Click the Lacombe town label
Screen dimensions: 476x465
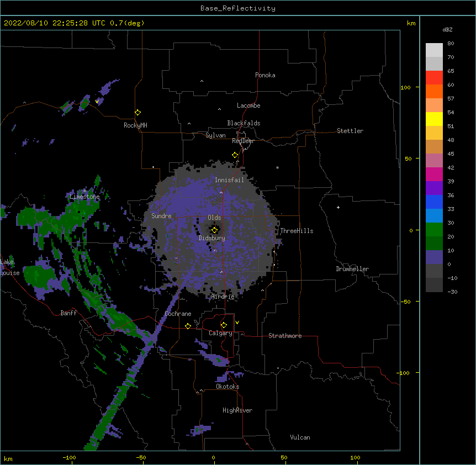(x=248, y=105)
